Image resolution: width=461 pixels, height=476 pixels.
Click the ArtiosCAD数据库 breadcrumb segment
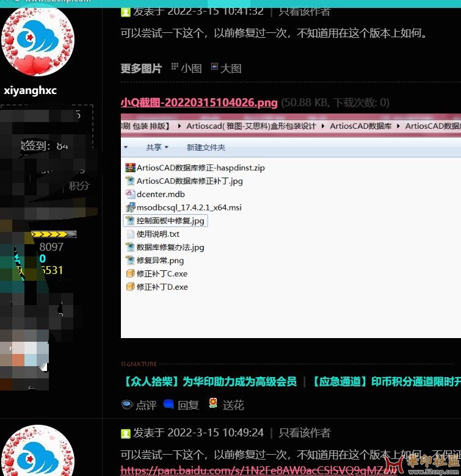pos(360,126)
